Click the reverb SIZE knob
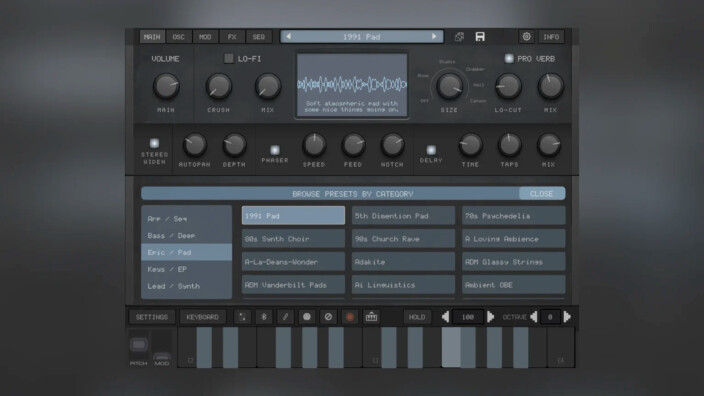Screen dimensions: 704x396 pyautogui.click(x=449, y=86)
